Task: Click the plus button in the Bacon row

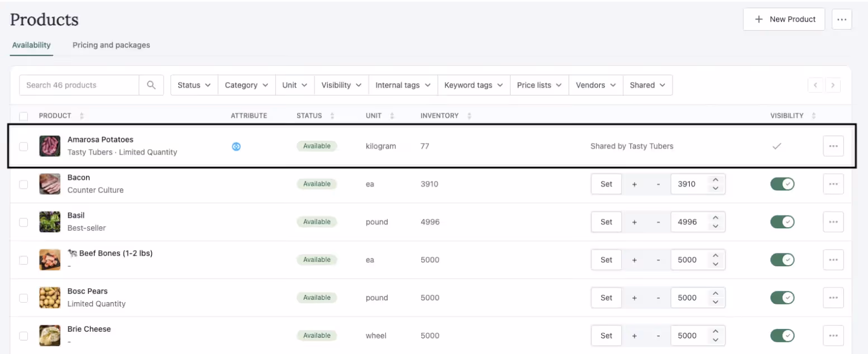Action: [635, 184]
